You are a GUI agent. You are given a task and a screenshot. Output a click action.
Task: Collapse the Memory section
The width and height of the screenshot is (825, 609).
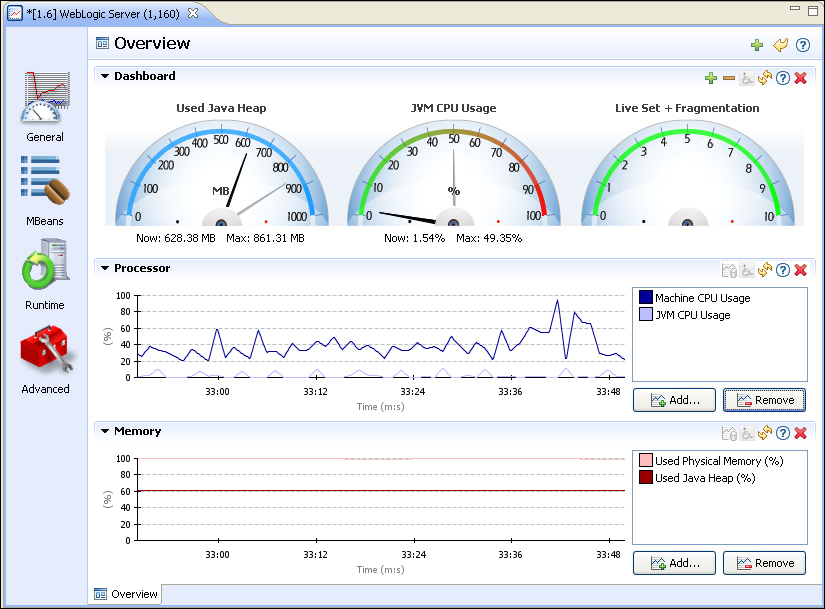coord(105,432)
